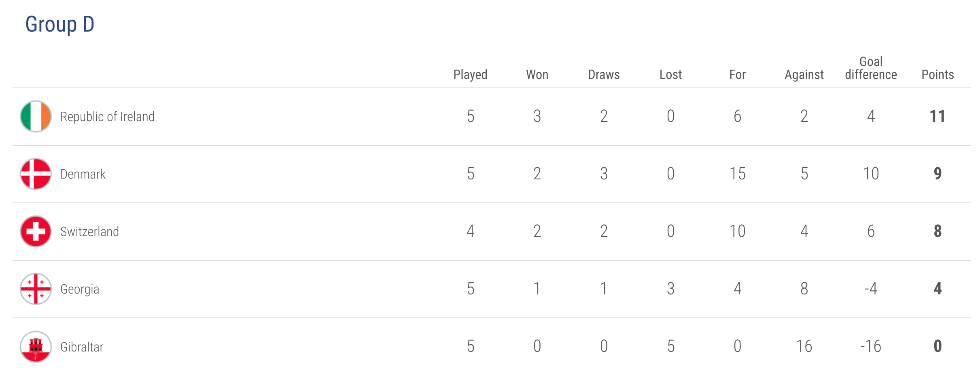Select the Switzerland team name
The height and width of the screenshot is (379, 980).
pyautogui.click(x=89, y=232)
